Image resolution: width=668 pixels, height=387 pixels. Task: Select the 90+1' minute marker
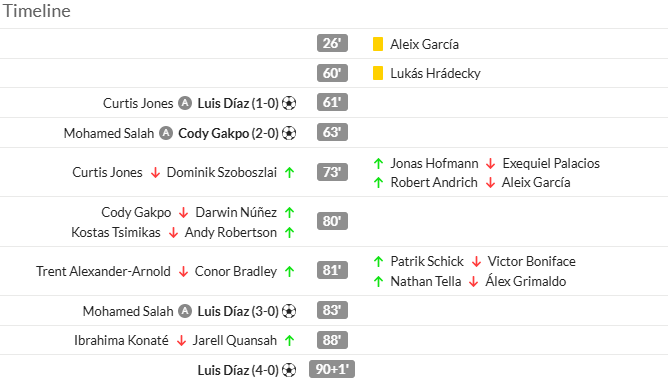tap(332, 369)
